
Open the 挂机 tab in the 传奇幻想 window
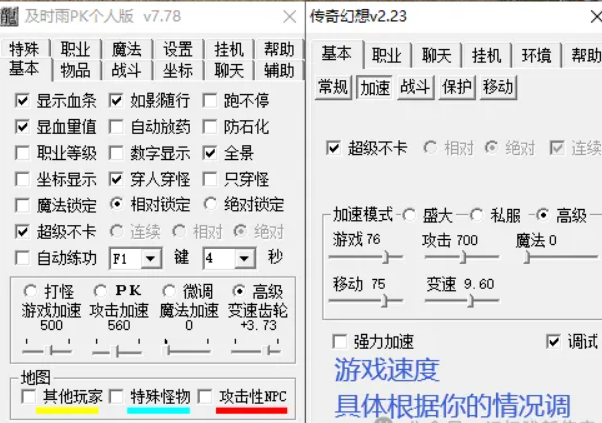point(486,56)
